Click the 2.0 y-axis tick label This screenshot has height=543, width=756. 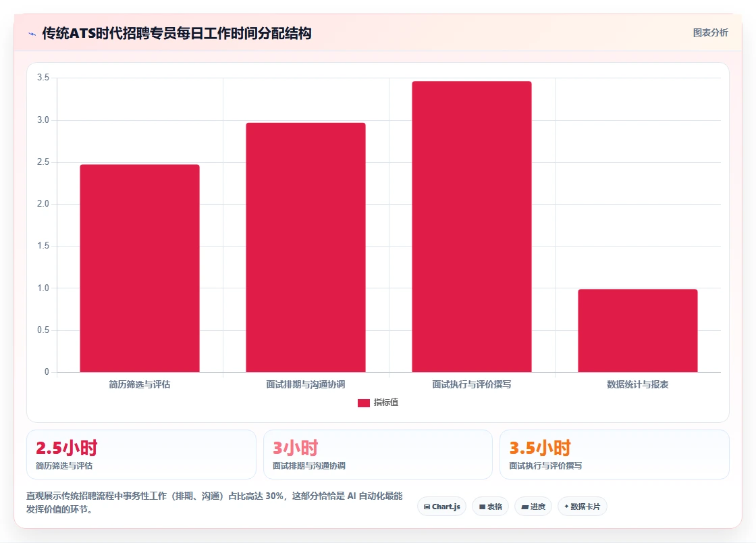coord(43,204)
